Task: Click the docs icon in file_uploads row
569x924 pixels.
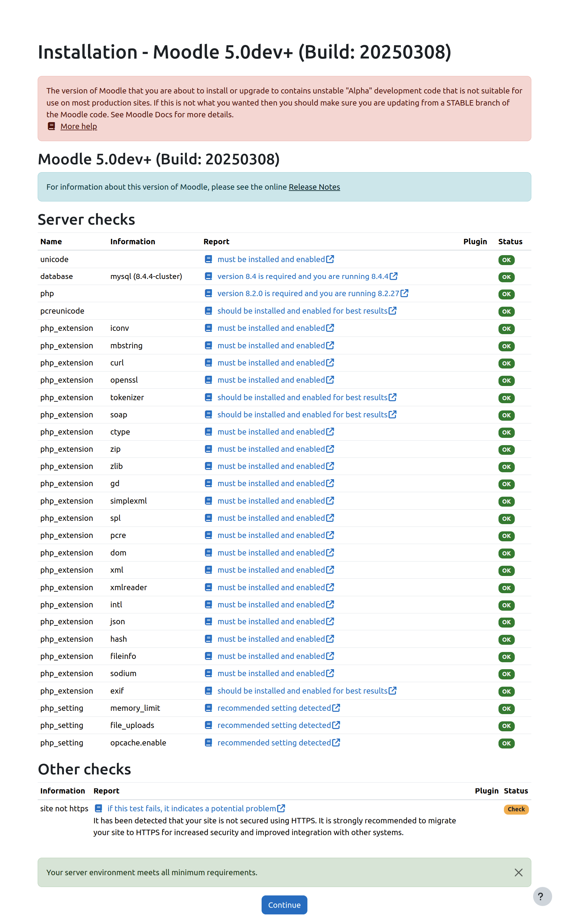Action: [208, 725]
